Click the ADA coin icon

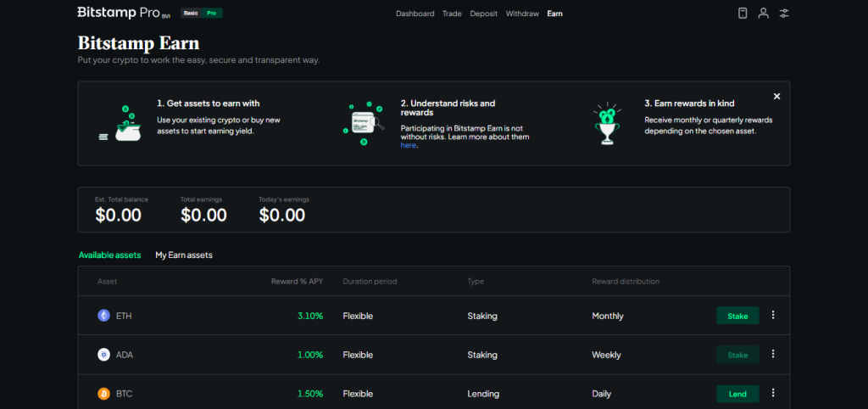[103, 355]
